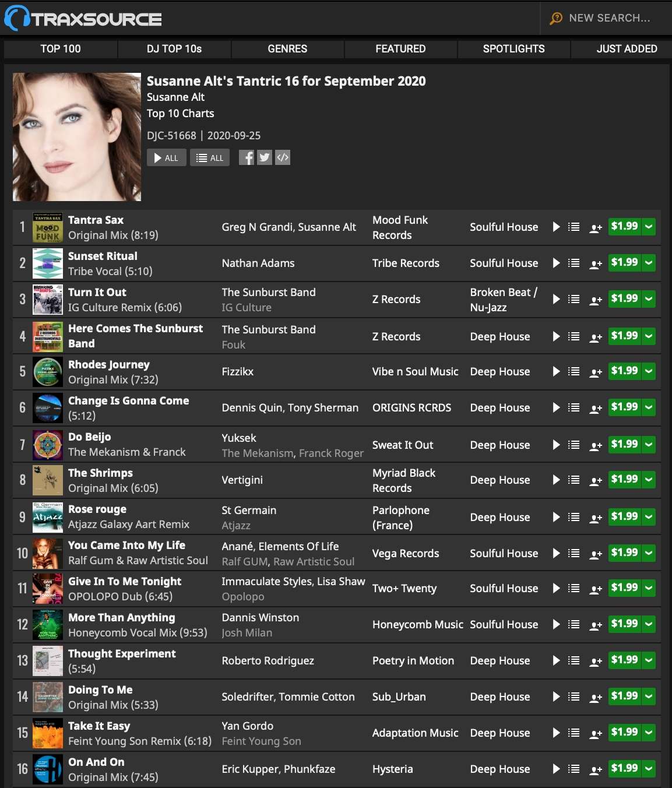Screen dimensions: 672x788
Task: Buy Here Comes The Sunburst Band for $1.99
Action: 624,336
